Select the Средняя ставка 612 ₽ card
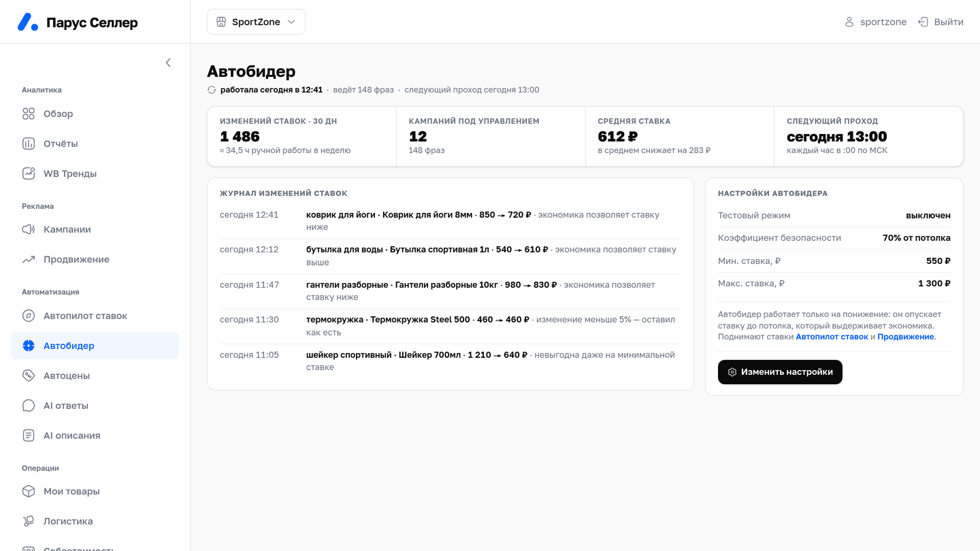Image resolution: width=980 pixels, height=551 pixels. click(680, 136)
